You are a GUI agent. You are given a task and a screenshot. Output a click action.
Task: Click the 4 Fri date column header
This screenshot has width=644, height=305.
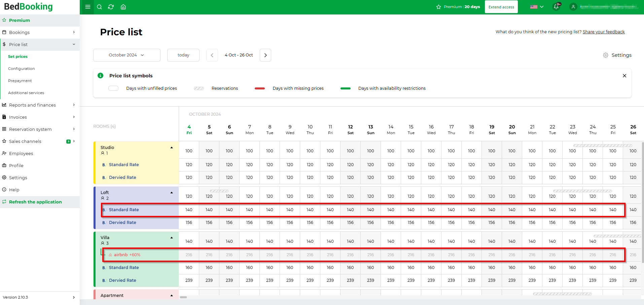tap(189, 129)
